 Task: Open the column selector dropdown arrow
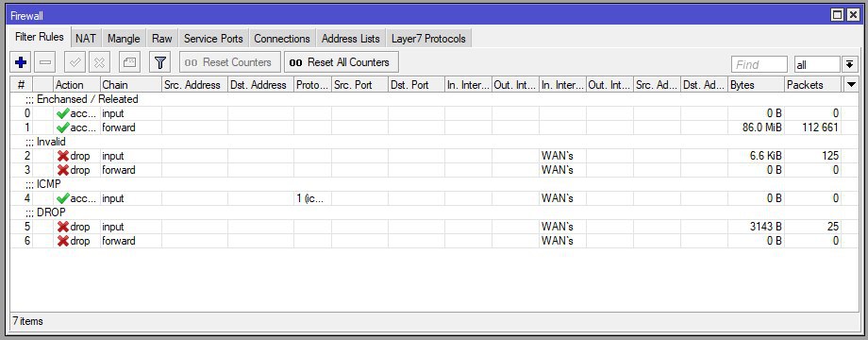click(851, 85)
